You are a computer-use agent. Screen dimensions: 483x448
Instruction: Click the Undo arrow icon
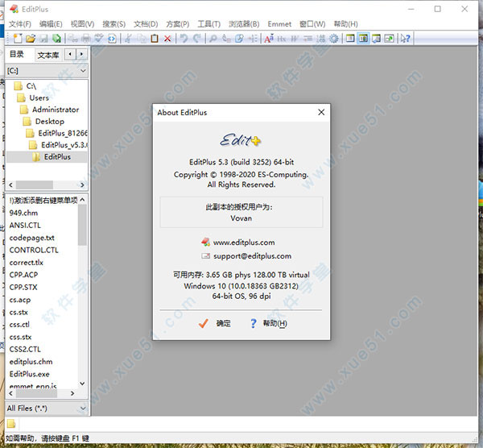pos(184,38)
